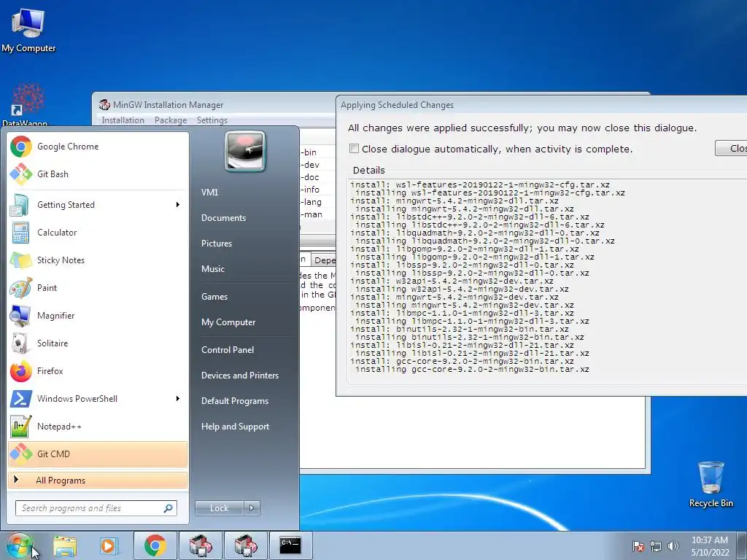Open the shutdown options arrow beside Lock
Viewport: 747px width, 560px height.
click(252, 508)
